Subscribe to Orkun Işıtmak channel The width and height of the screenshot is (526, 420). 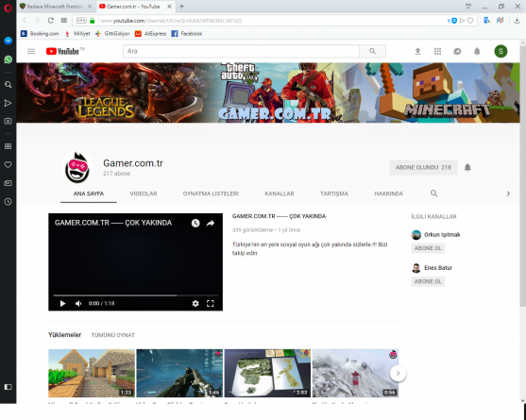(x=428, y=248)
